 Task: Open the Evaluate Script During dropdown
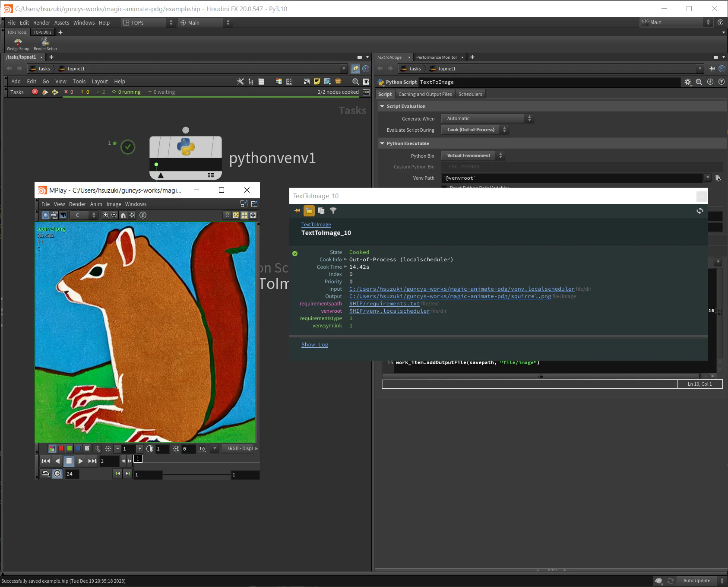[475, 130]
